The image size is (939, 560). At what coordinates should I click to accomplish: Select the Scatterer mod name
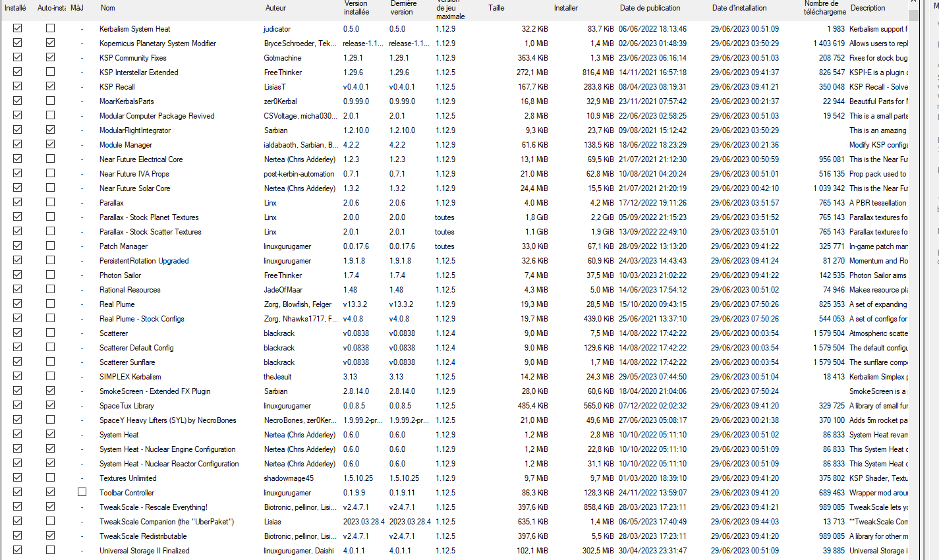tap(113, 333)
